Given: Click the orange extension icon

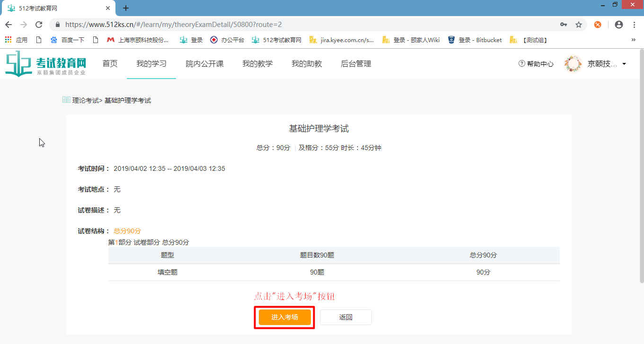Looking at the screenshot, I should [598, 25].
